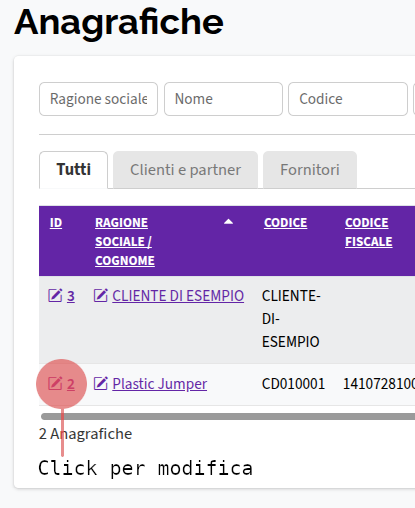This screenshot has height=508, width=415.
Task: Click the horizontal table scrollbar
Action: (228, 416)
